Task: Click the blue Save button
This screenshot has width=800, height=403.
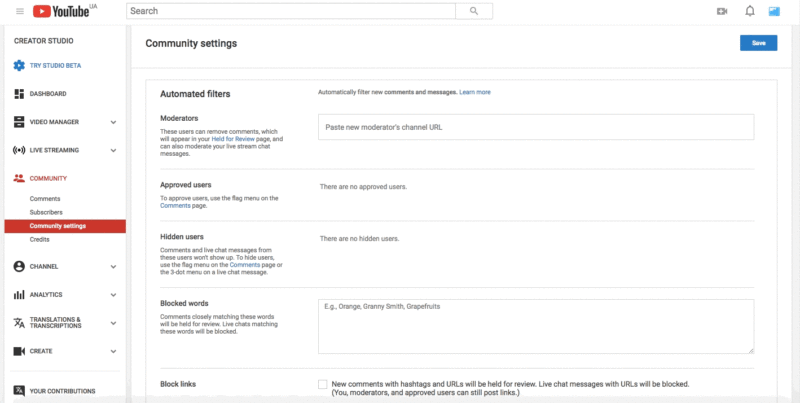Action: [758, 43]
